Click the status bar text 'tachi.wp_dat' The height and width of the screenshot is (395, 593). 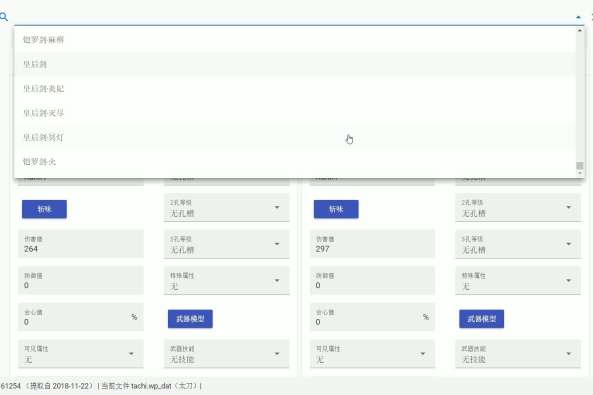coord(151,386)
